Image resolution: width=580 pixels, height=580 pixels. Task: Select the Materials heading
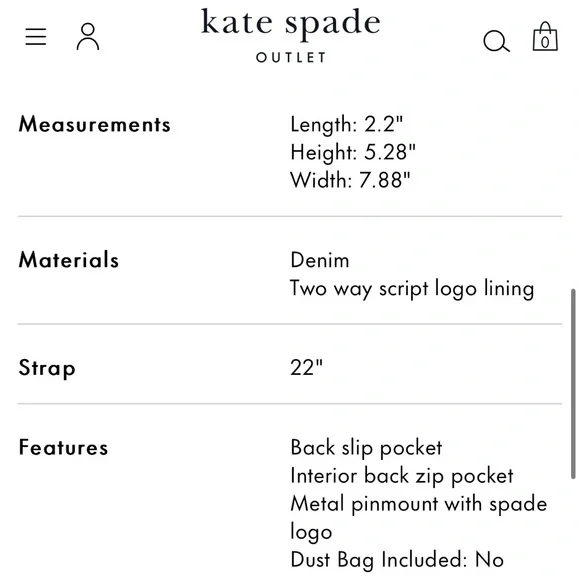point(69,260)
